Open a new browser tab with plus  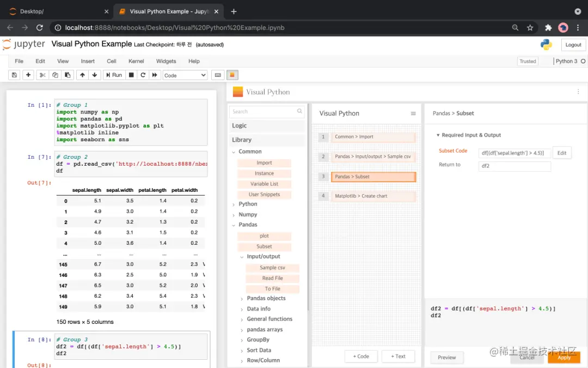click(x=234, y=11)
